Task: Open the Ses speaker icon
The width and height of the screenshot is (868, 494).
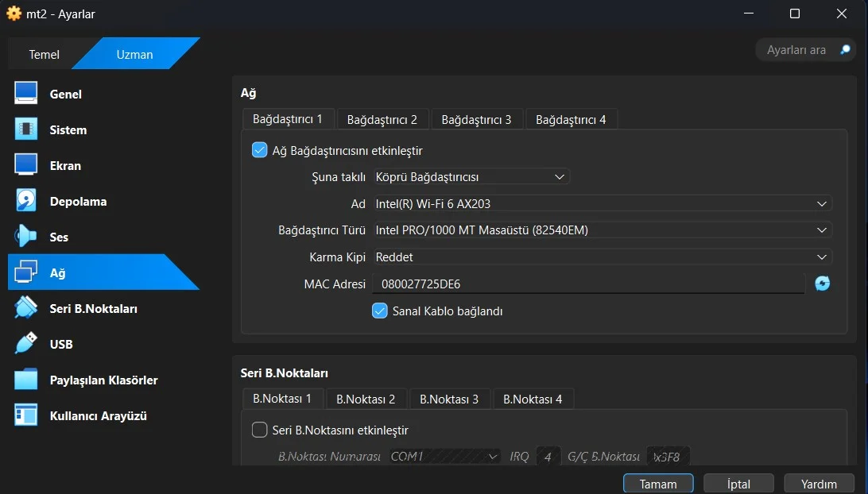Action: coord(26,237)
